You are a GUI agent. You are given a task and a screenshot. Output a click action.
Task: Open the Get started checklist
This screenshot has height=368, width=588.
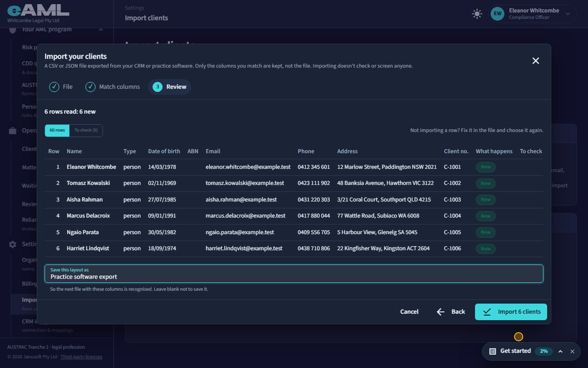[x=515, y=351]
